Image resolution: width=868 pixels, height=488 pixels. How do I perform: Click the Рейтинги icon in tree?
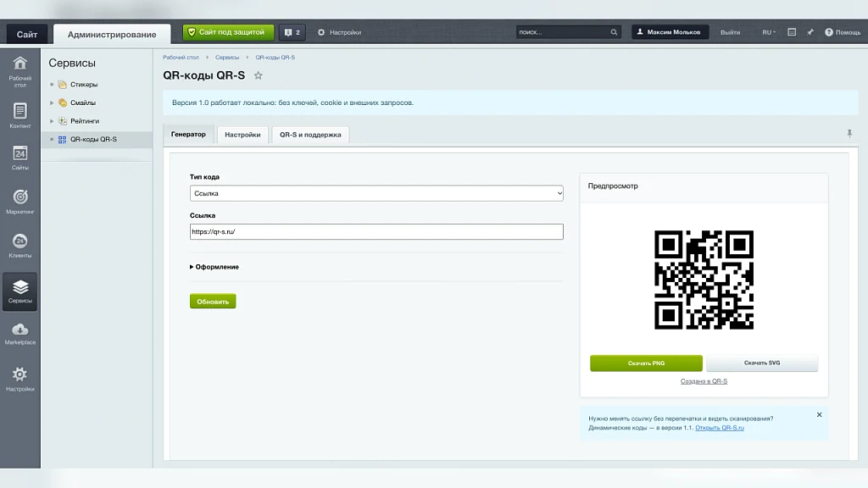63,121
